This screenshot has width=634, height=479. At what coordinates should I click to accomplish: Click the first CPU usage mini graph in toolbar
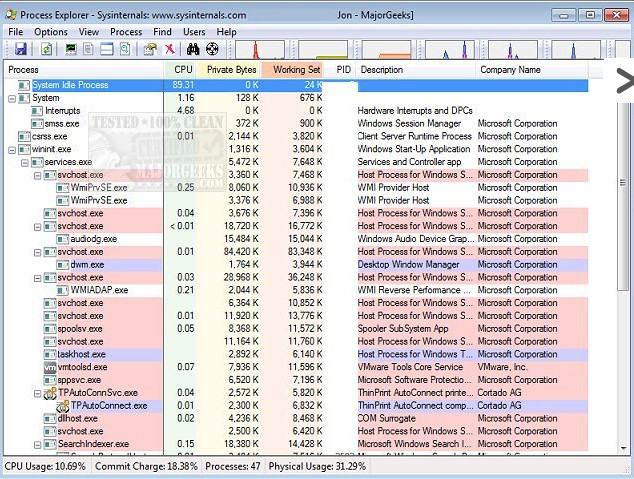260,49
